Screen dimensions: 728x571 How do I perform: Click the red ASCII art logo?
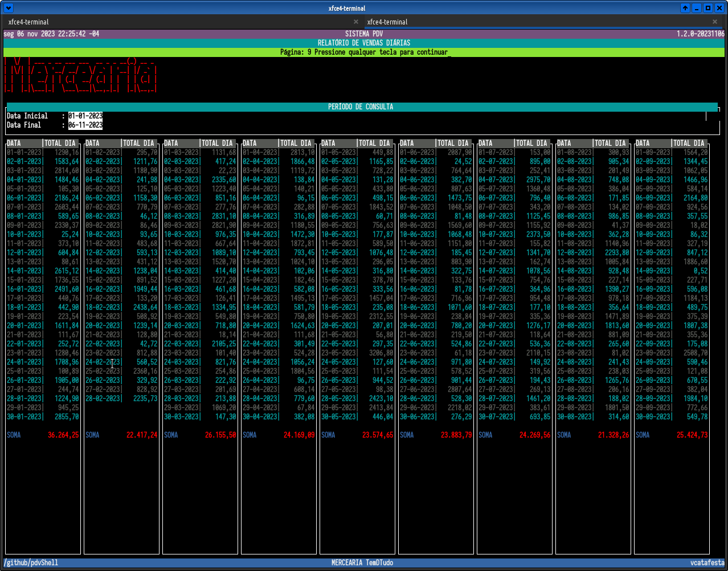80,75
